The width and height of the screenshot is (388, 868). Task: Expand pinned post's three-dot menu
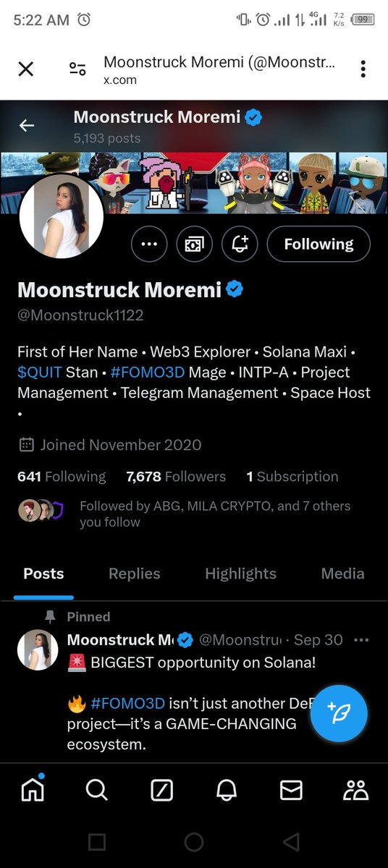(x=360, y=640)
